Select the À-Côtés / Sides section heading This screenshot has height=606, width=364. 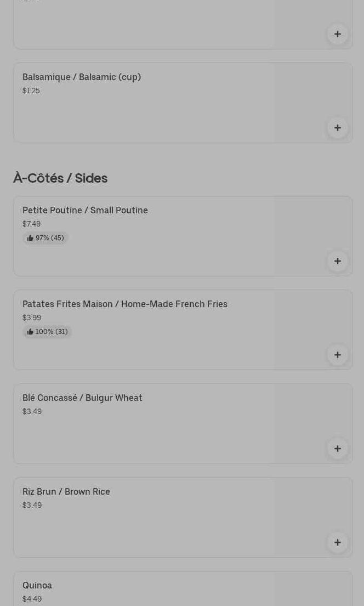(x=60, y=178)
